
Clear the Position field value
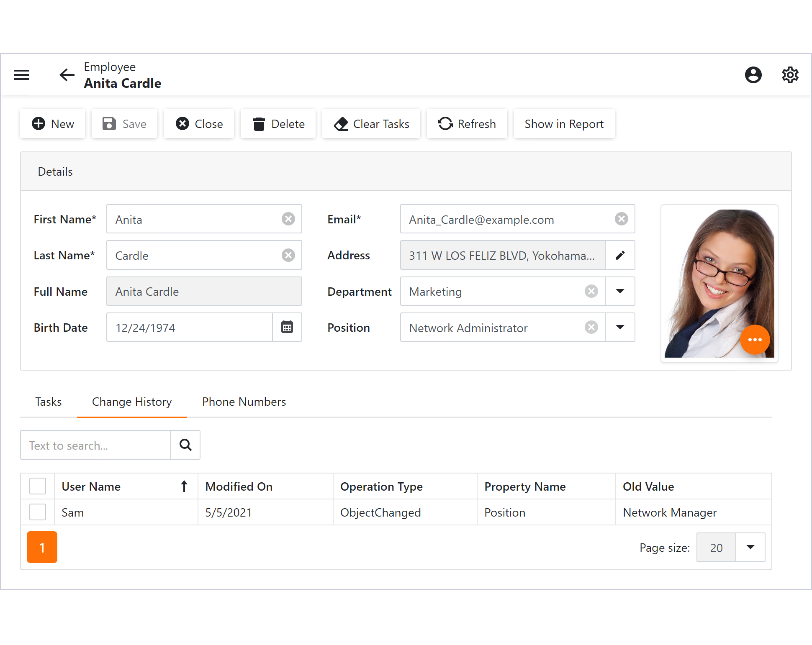[x=591, y=327]
